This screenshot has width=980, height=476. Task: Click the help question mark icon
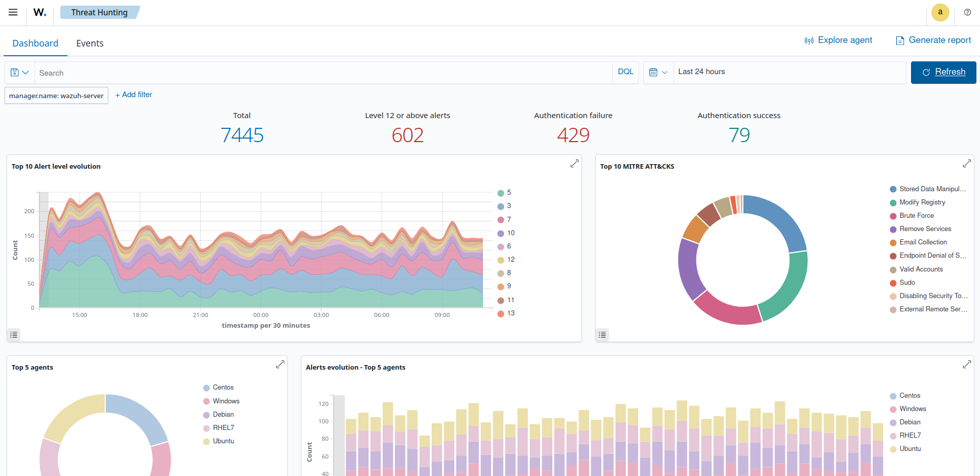pyautogui.click(x=967, y=12)
